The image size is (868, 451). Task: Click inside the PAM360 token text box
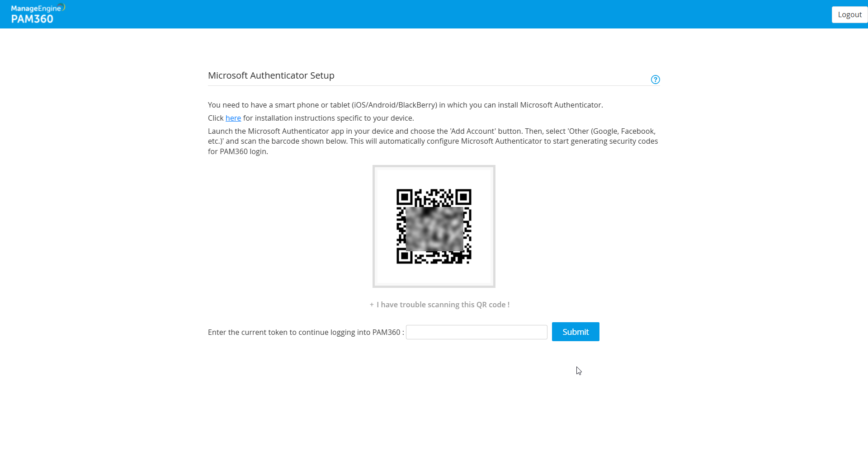point(476,332)
